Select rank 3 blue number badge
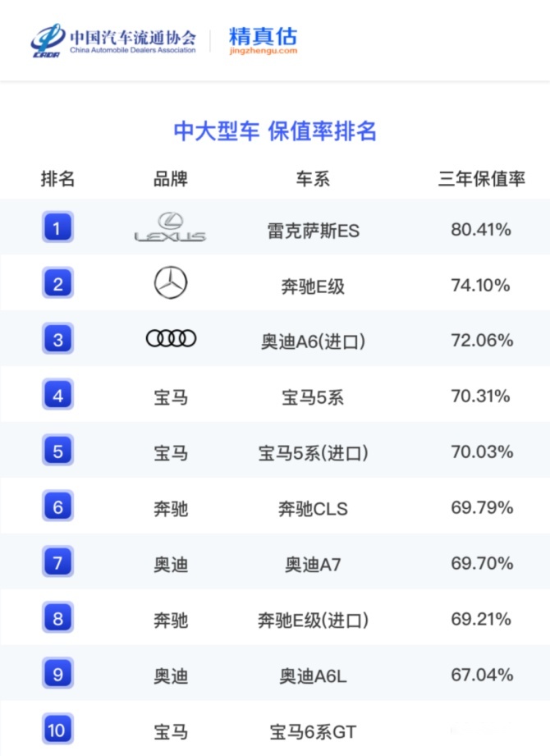 (x=57, y=338)
